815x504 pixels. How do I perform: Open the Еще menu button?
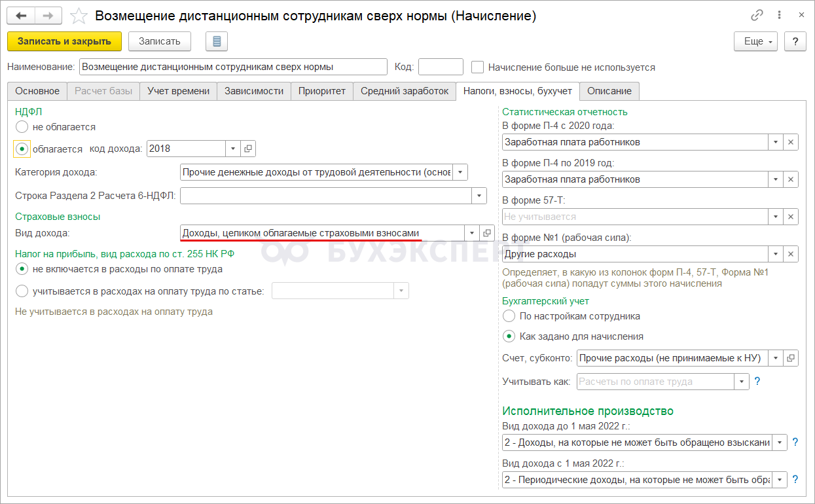click(755, 41)
